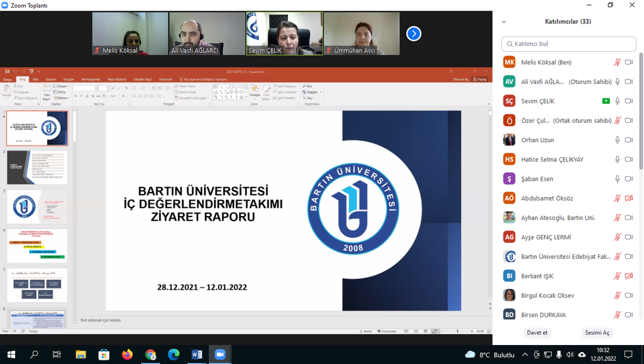Expand hidden system tray icons
The image size is (644, 364).
point(525,355)
